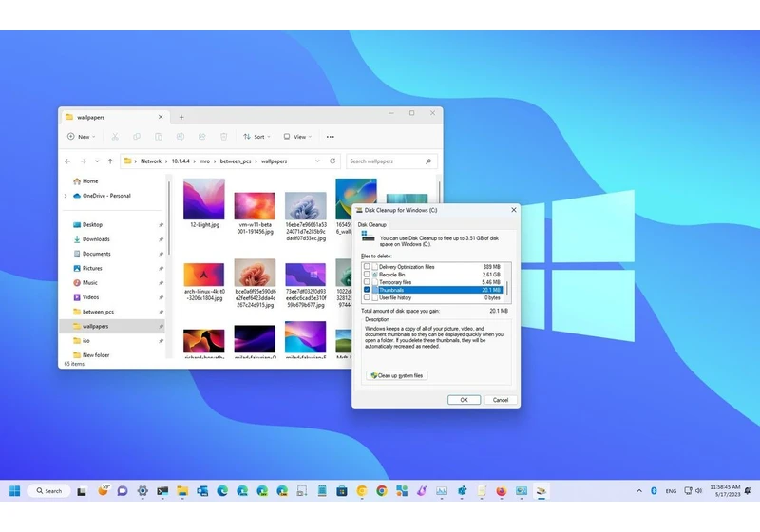Image resolution: width=760 pixels, height=532 pixels.
Task: Open the recent locations chevron beside forward arrow
Action: (x=97, y=161)
